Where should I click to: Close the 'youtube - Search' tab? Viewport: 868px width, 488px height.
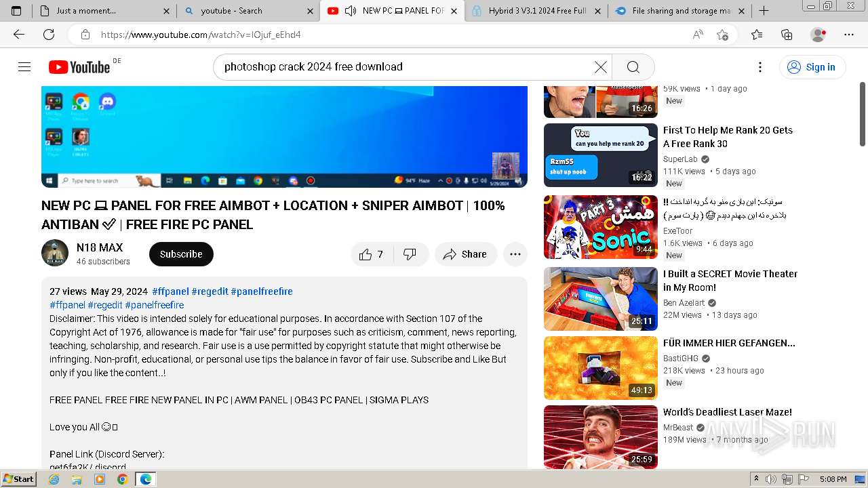coord(311,11)
